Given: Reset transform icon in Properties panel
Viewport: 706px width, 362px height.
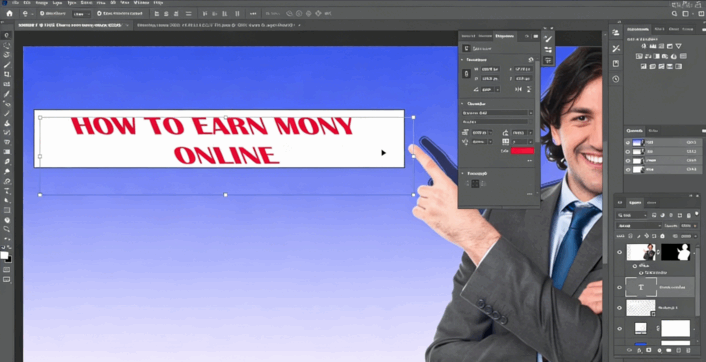Looking at the screenshot, I should pyautogui.click(x=531, y=59).
